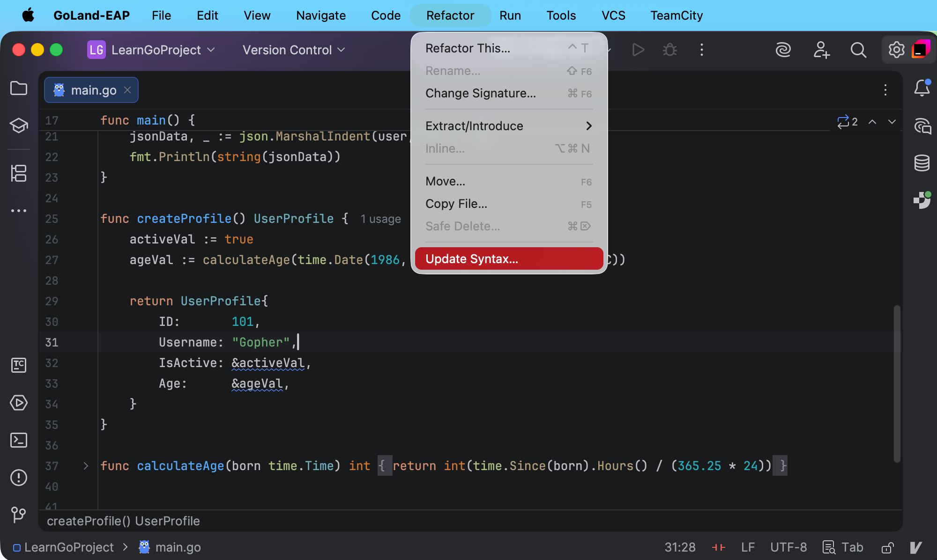
Task: Toggle the Tab indent setting in status bar
Action: click(843, 547)
